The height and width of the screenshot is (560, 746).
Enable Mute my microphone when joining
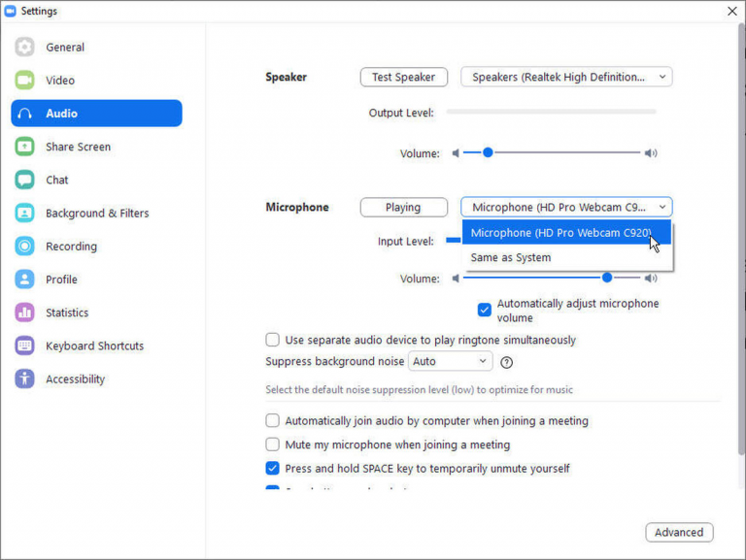(x=273, y=445)
